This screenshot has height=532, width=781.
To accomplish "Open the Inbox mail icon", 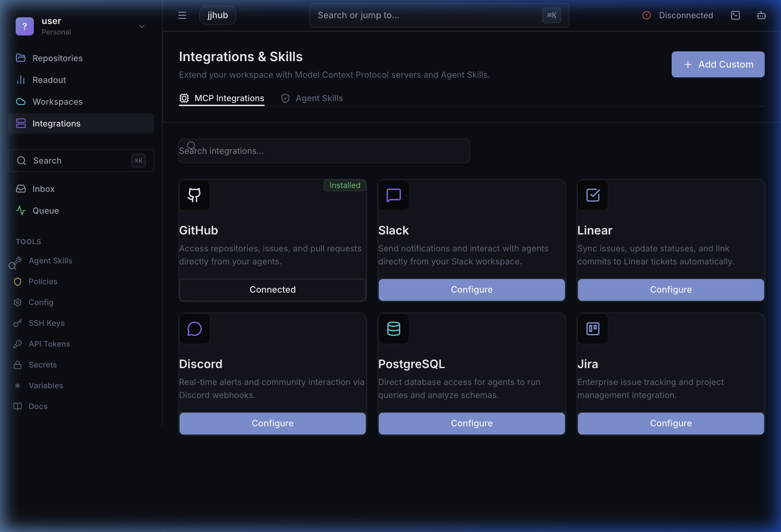I will point(21,188).
